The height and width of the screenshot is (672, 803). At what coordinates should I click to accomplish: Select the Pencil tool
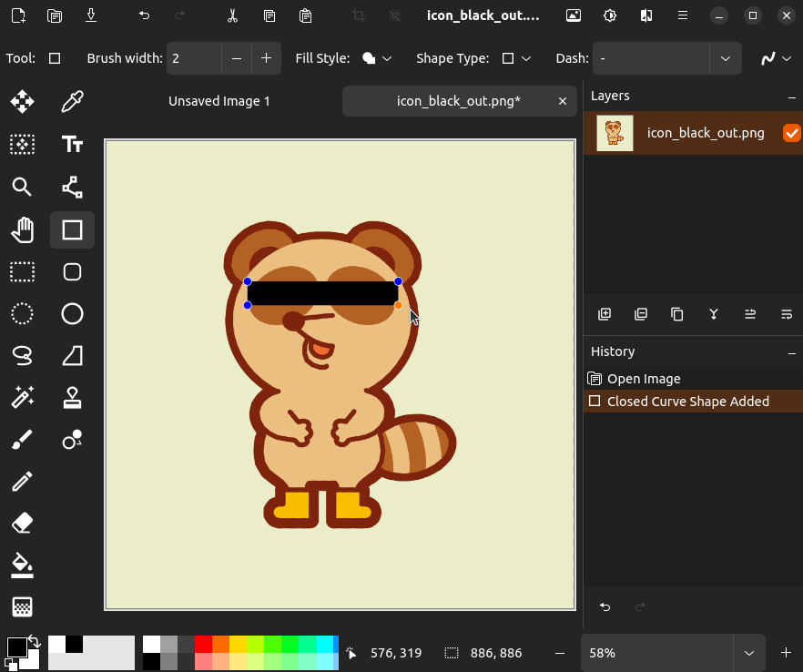click(22, 482)
